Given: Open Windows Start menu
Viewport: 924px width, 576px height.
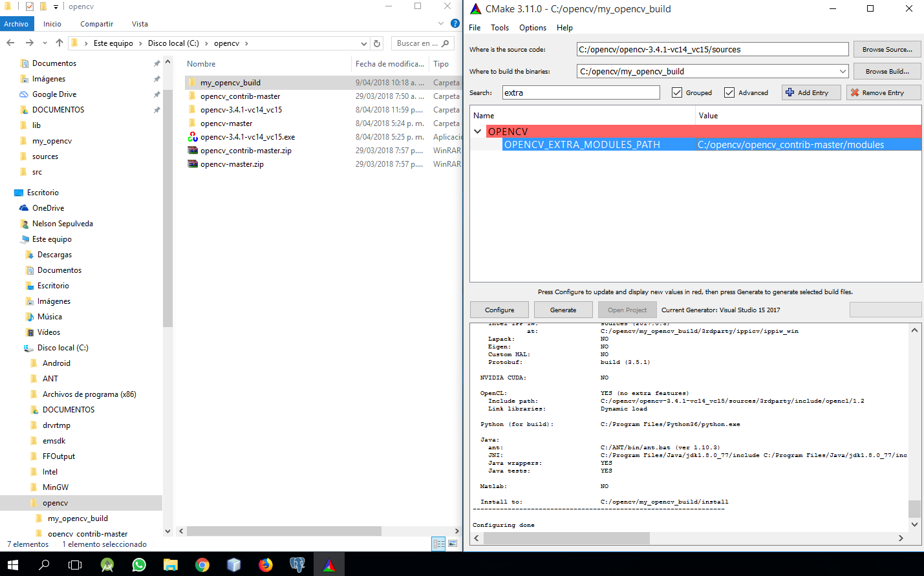Looking at the screenshot, I should click(x=13, y=565).
